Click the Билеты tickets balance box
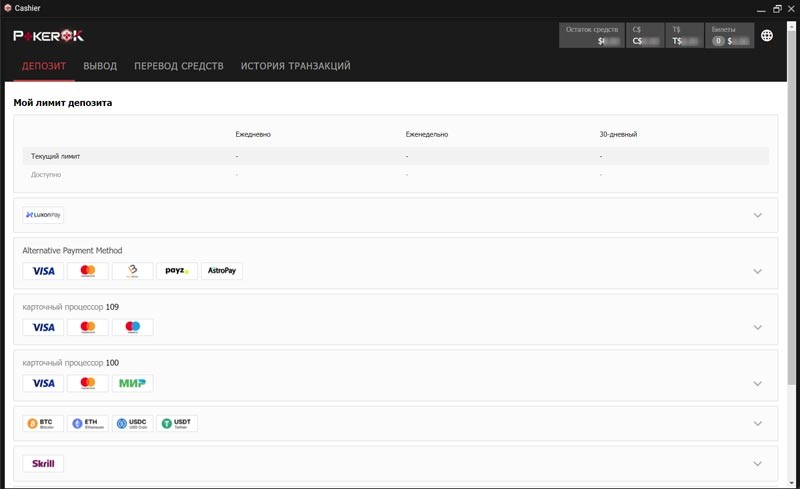This screenshot has height=489, width=800. point(729,36)
